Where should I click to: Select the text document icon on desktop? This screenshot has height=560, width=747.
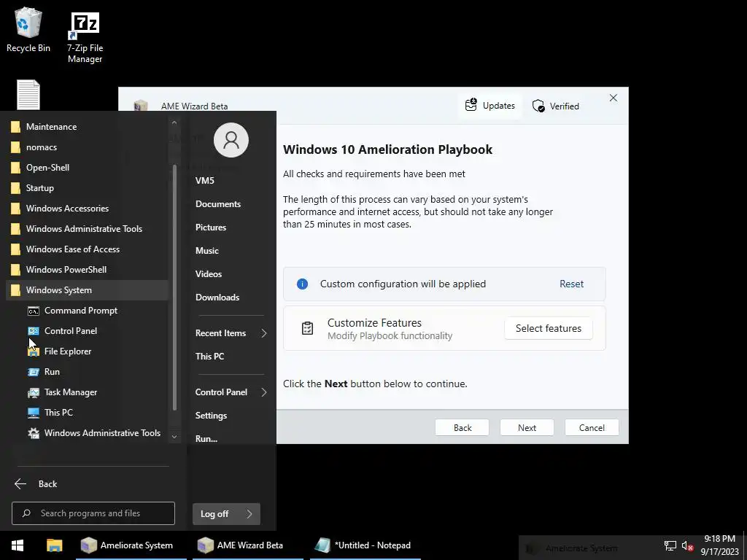coord(28,94)
